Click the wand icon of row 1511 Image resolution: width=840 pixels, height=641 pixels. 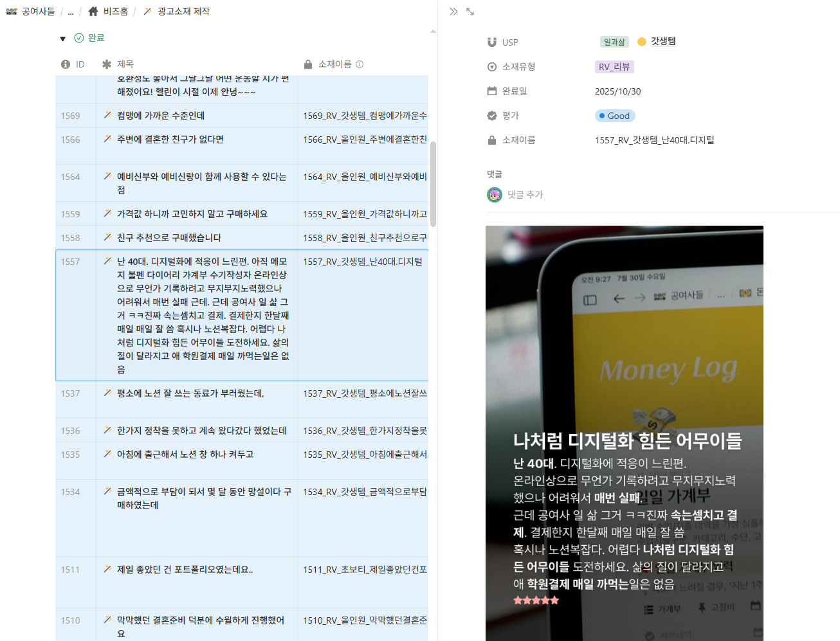pyautogui.click(x=107, y=569)
